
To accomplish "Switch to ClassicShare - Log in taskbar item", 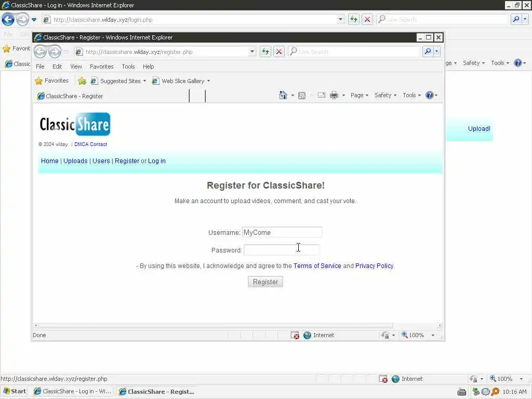I will (73, 391).
